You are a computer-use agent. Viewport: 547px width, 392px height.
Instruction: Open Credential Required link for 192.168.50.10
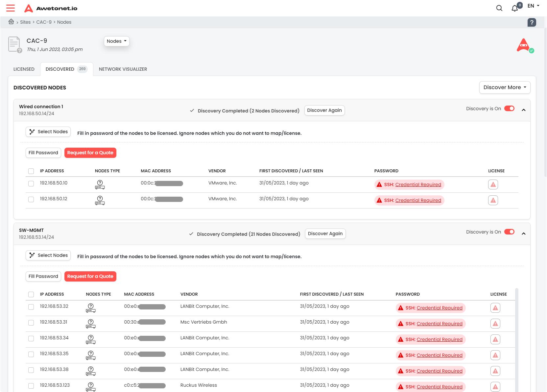[x=418, y=184]
